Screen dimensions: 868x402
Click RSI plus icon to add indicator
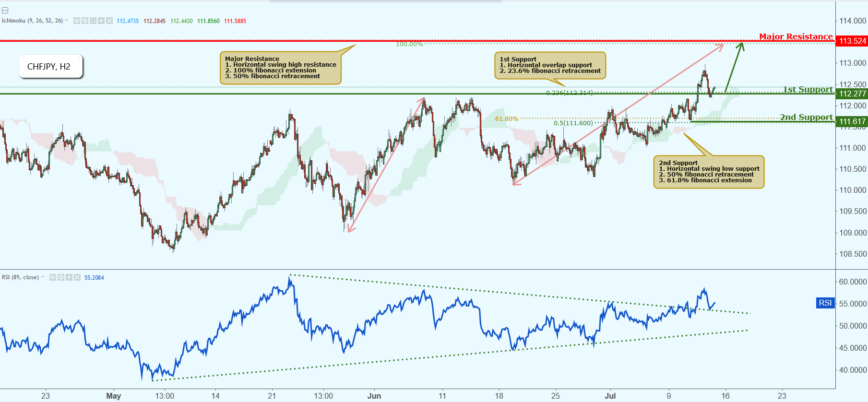tap(69, 277)
